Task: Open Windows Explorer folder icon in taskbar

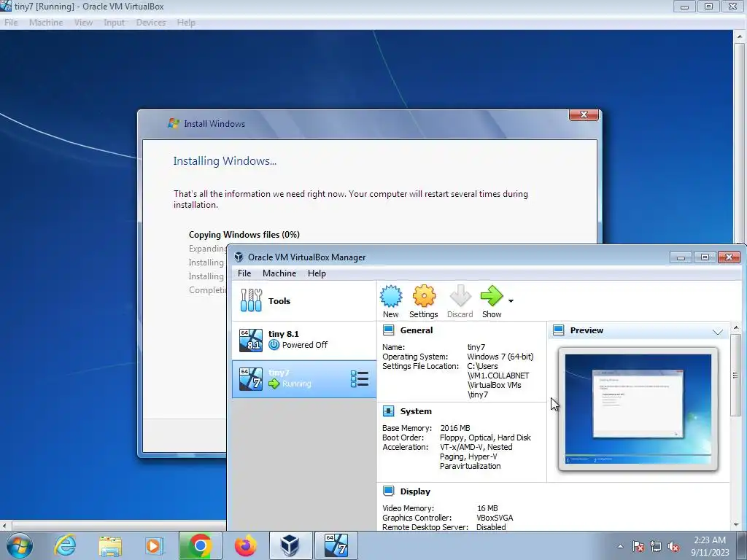Action: point(110,546)
